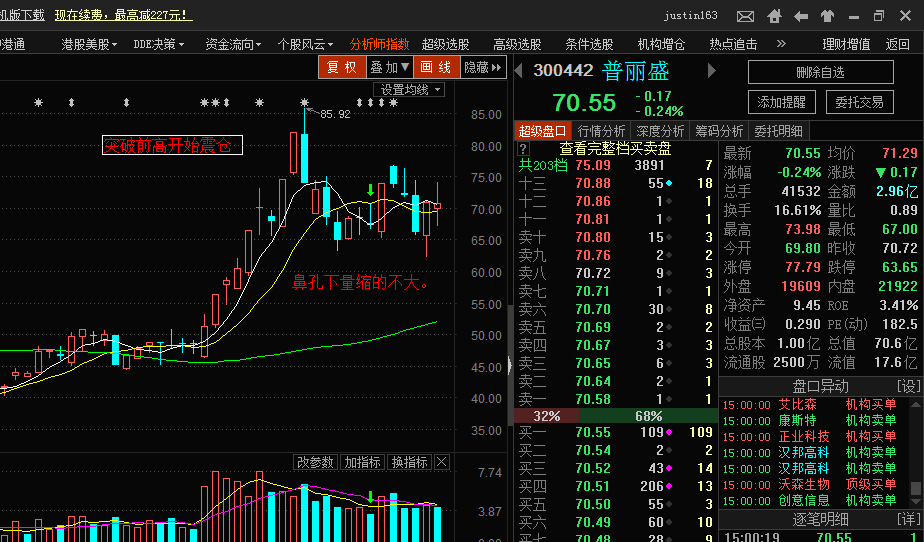This screenshot has width=924, height=542.
Task: Select 正业科技 in 盘口异动 list
Action: point(804,436)
